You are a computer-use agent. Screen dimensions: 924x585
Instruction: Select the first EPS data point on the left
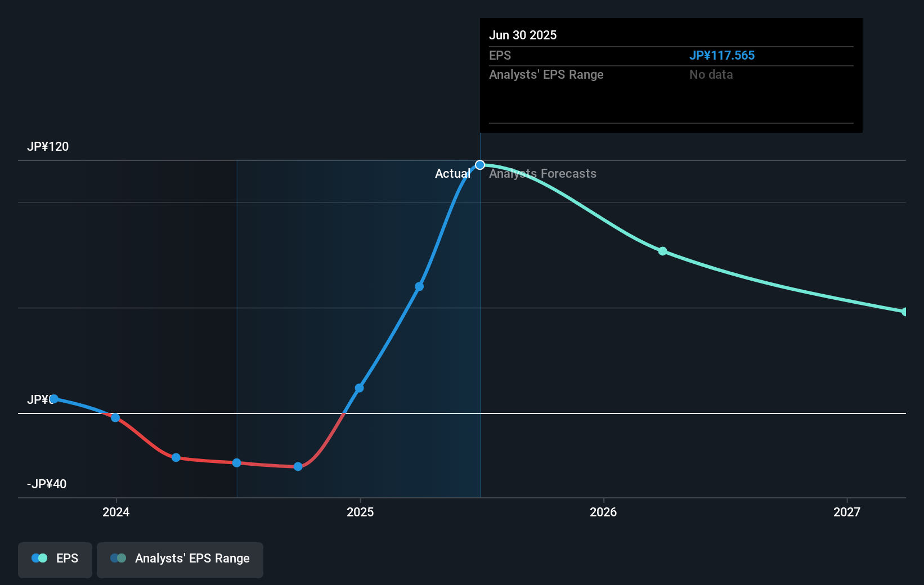pos(53,399)
